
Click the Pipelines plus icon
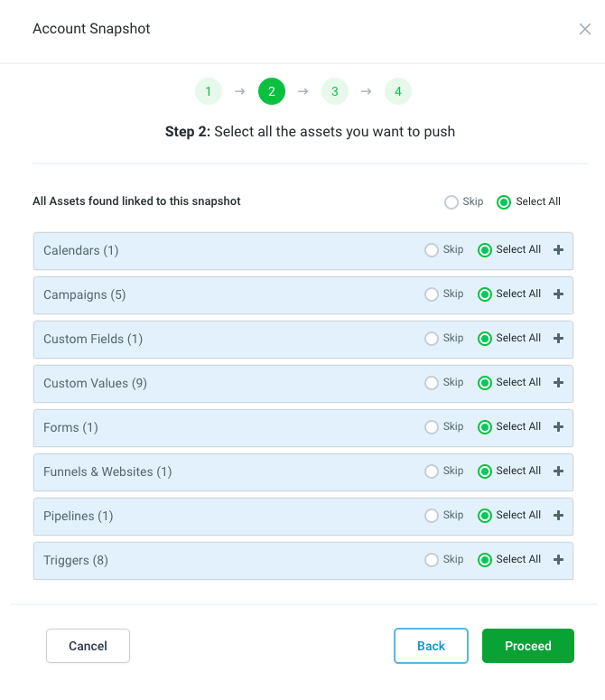click(x=558, y=516)
